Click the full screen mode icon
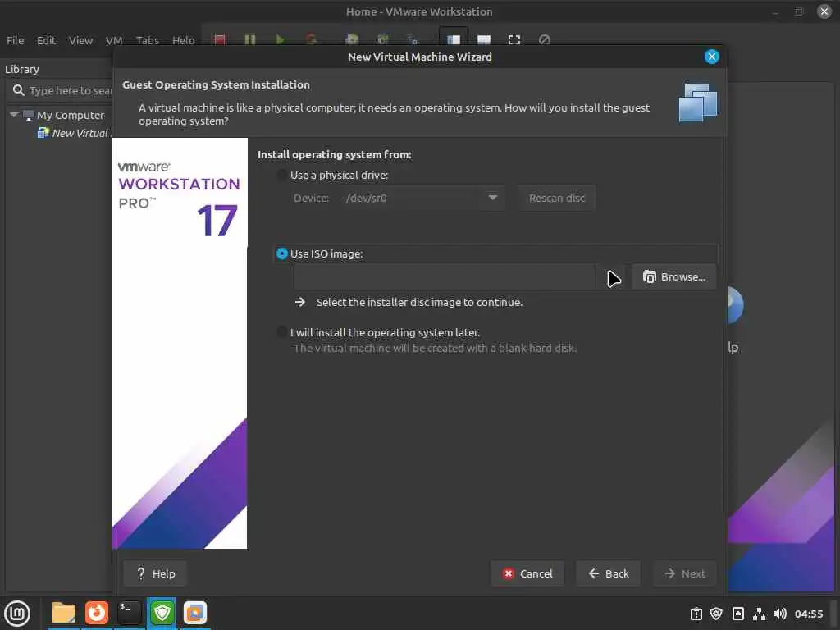840x630 pixels. (514, 39)
